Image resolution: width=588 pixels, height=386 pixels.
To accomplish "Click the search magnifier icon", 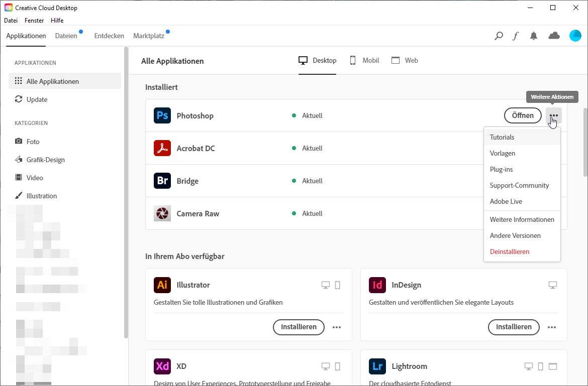I will click(x=499, y=36).
